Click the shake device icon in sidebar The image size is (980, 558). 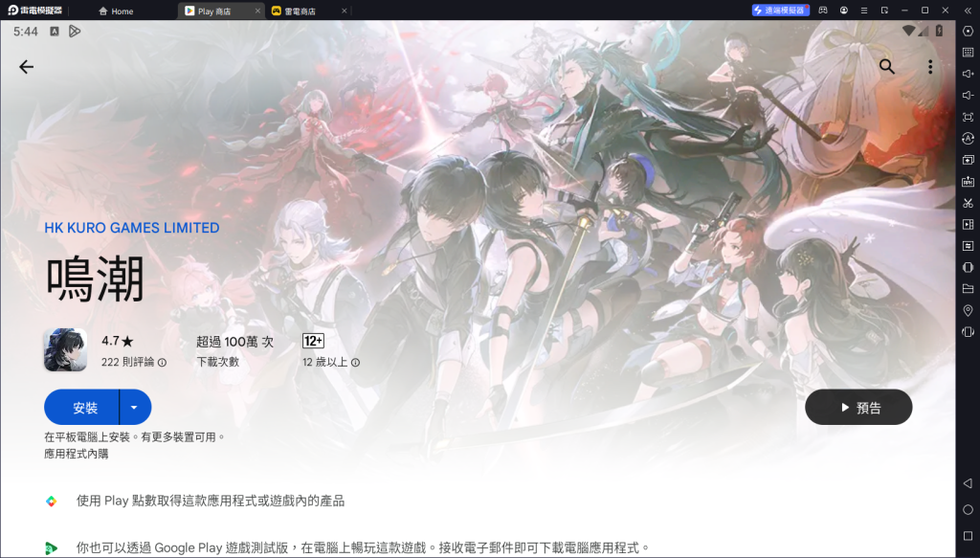[969, 267]
